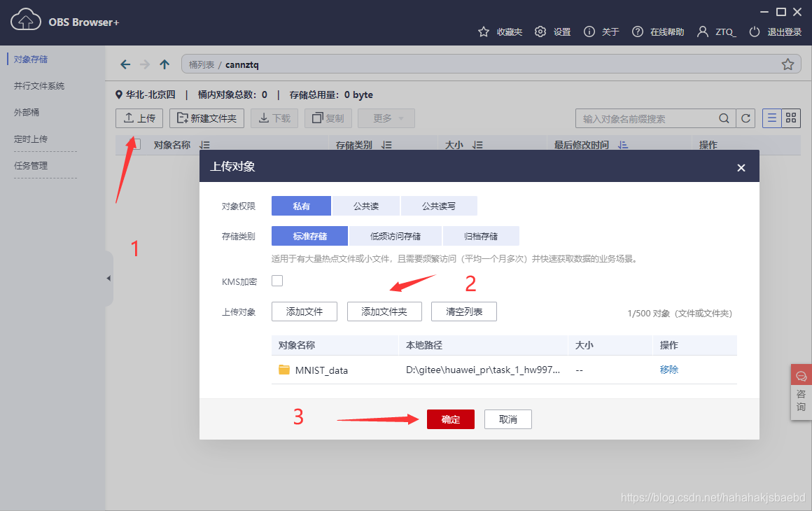
Task: Open 收藏夹 favorites in the top bar
Action: (x=502, y=31)
